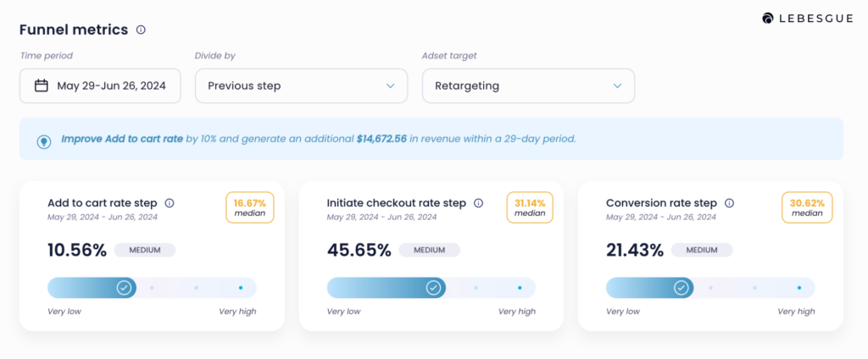
Task: Click the Lebesgue logo icon
Action: tap(766, 19)
